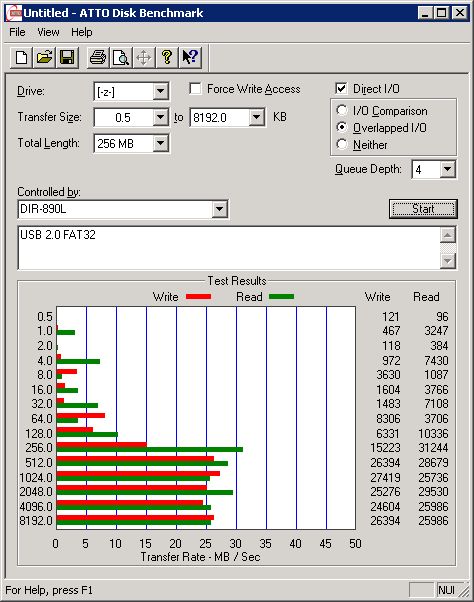The width and height of the screenshot is (474, 602).
Task: Click the Read results column header
Action: pyautogui.click(x=426, y=297)
